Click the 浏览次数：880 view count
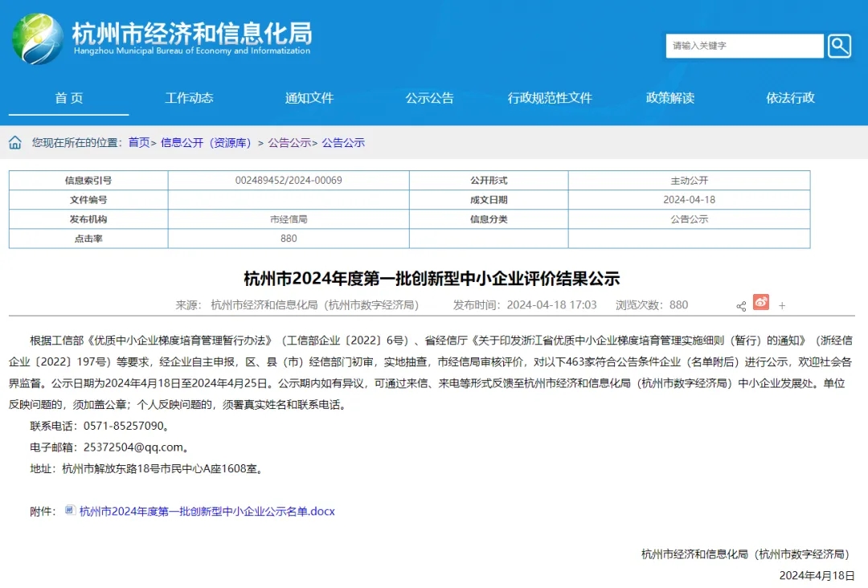The image size is (868, 588). pos(652,304)
